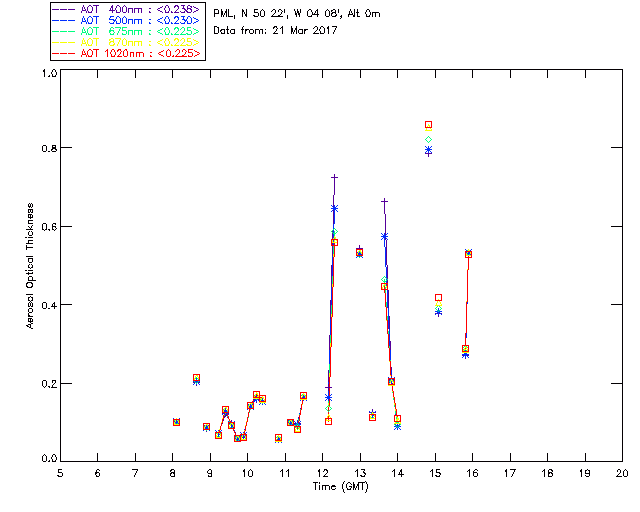Image resolution: width=640 pixels, height=512 pixels.
Task: Click the purple plus marker peaking above 0.7
Action: [x=335, y=177]
